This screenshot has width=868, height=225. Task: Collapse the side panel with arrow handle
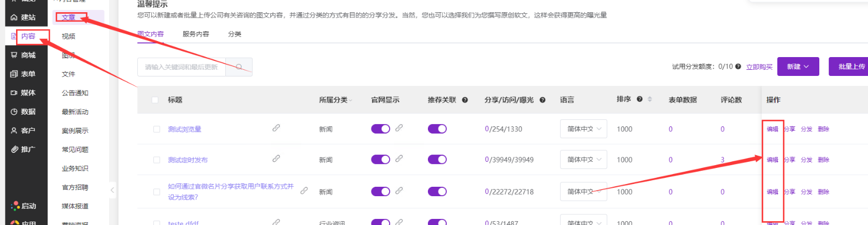coord(112,190)
